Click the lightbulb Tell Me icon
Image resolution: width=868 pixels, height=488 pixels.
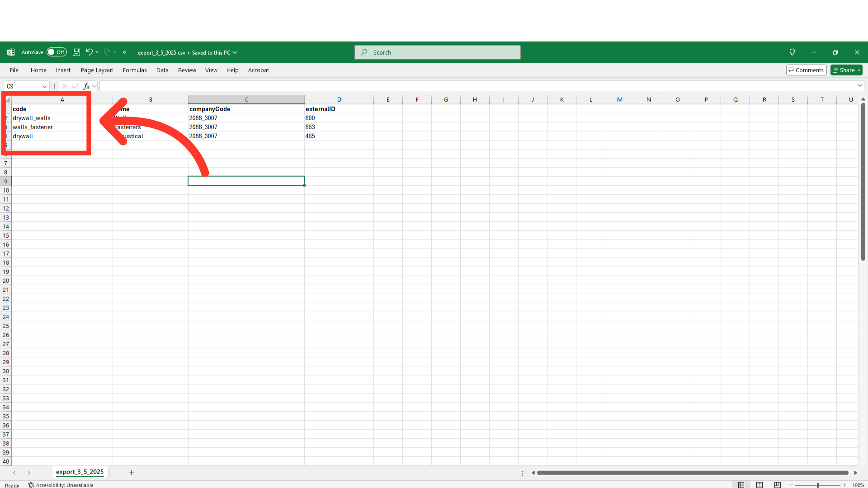pyautogui.click(x=792, y=52)
